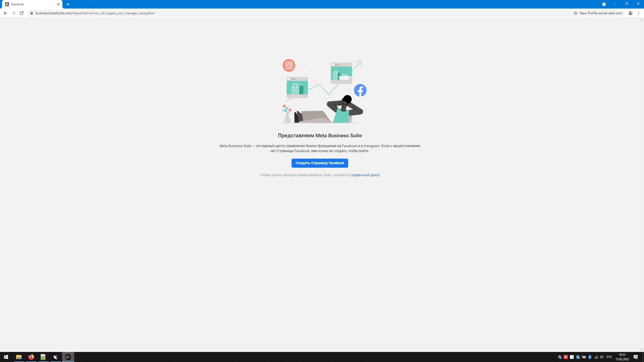The height and width of the screenshot is (362, 644).
Task: Restore down the browser window
Action: tap(627, 4)
